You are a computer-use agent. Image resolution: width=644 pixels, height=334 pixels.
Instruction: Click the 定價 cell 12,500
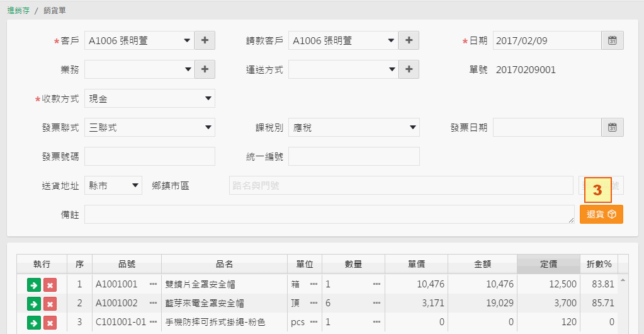548,284
